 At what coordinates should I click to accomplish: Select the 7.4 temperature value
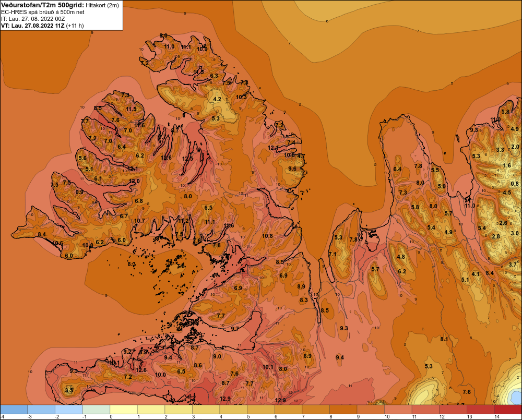291,142
